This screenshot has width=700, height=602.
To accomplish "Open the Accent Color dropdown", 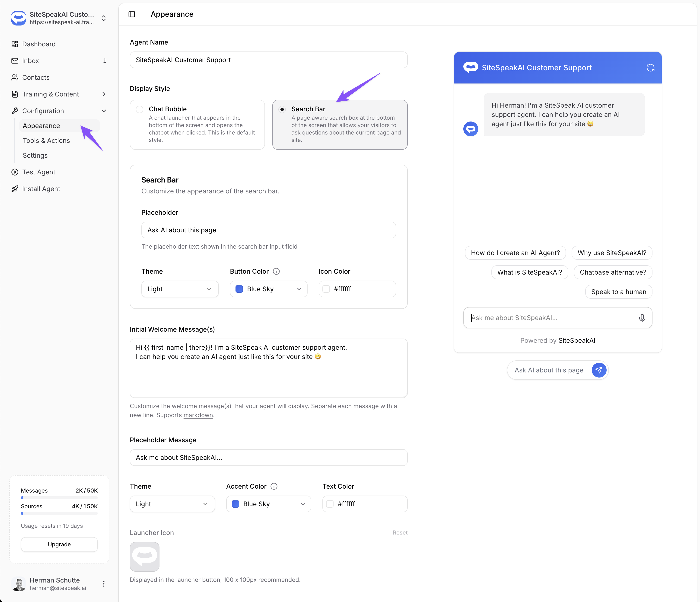I will click(269, 504).
